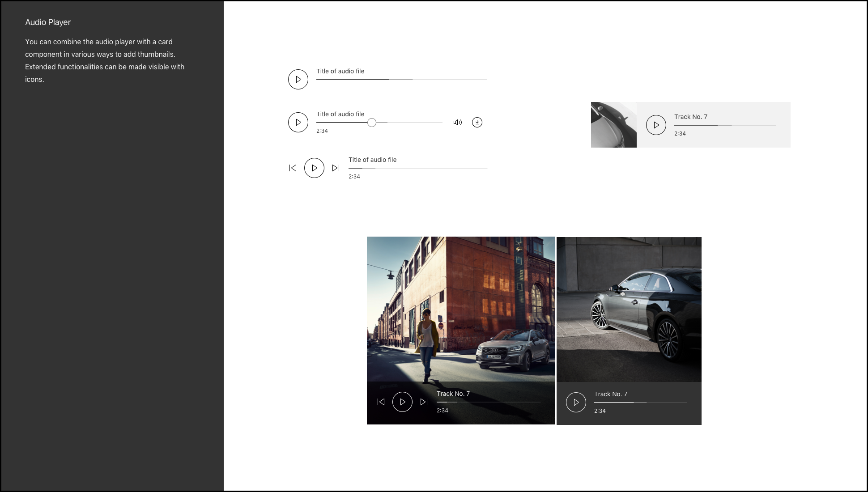
Task: Click the street scene photo with woman walking
Action: [x=460, y=309]
